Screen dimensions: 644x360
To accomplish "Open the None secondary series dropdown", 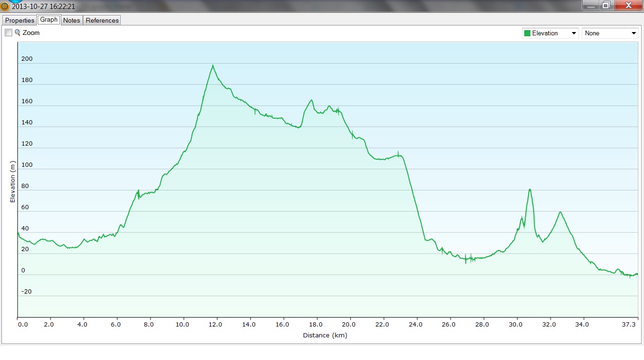I will [x=610, y=33].
